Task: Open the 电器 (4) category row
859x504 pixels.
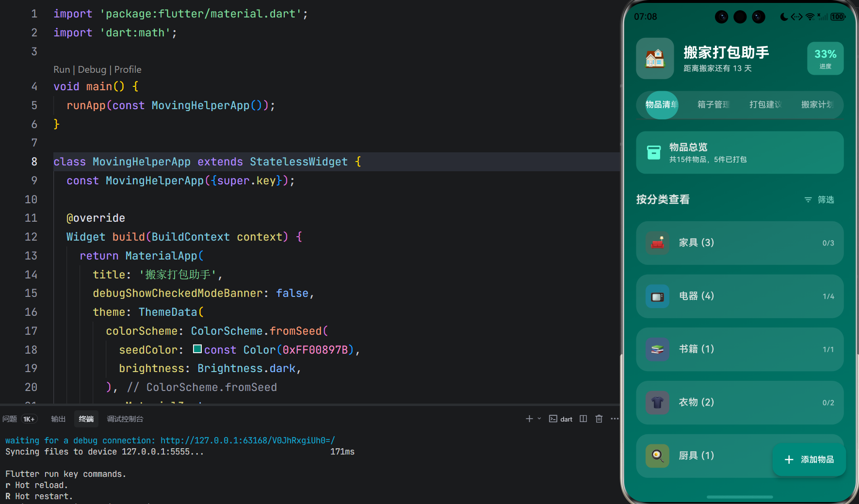Action: [x=740, y=296]
